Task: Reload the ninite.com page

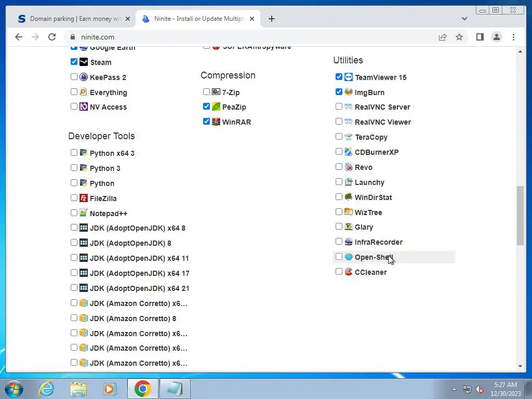Action: [52, 37]
